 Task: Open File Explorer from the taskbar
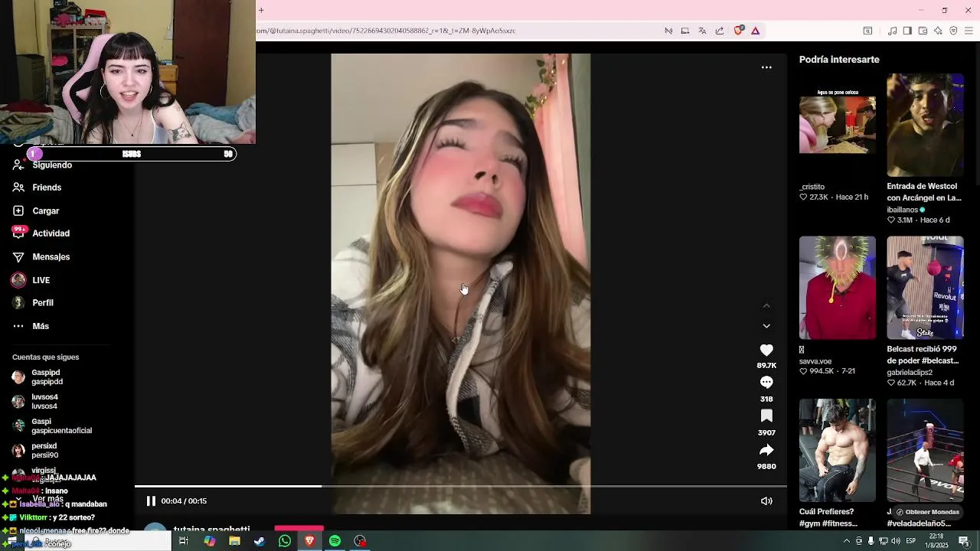click(x=234, y=541)
